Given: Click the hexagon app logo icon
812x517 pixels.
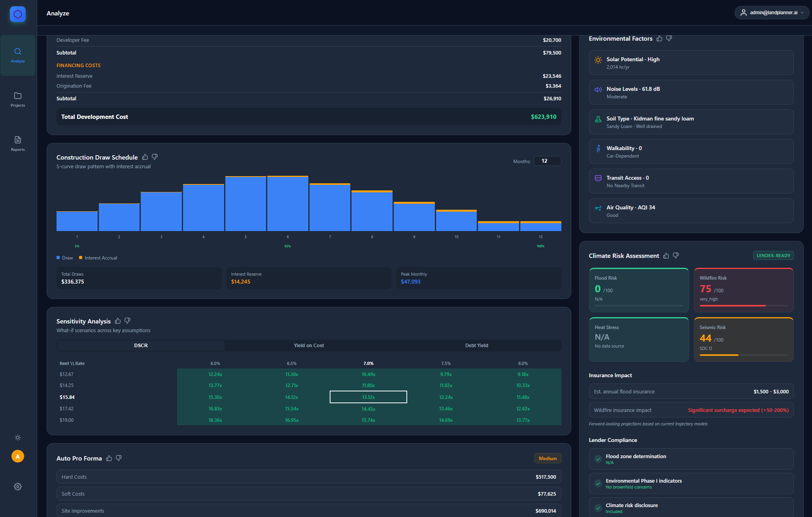Looking at the screenshot, I should point(18,14).
